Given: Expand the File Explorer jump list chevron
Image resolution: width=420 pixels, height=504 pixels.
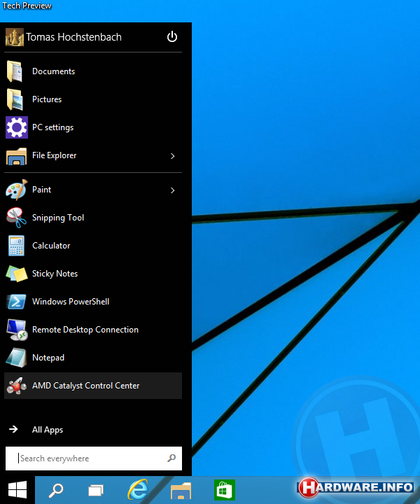Looking at the screenshot, I should (x=173, y=156).
